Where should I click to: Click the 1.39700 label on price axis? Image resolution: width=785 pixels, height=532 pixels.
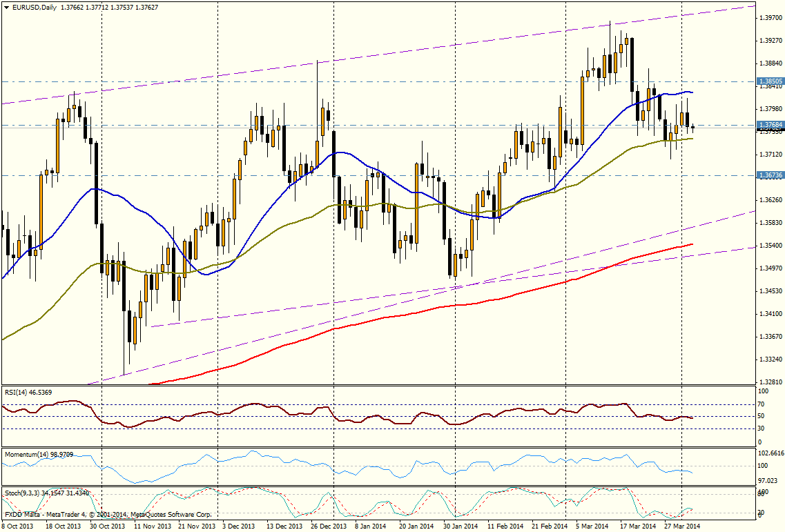tap(769, 18)
